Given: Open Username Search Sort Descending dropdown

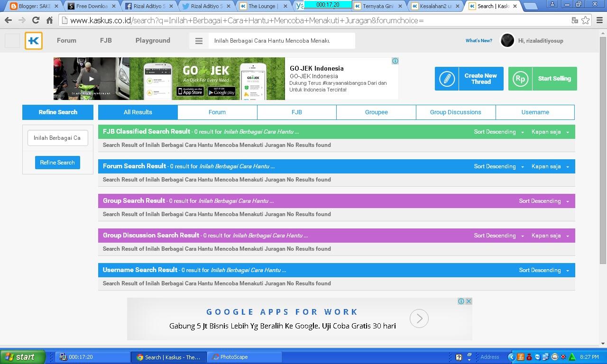Looking at the screenshot, I should pyautogui.click(x=544, y=271).
